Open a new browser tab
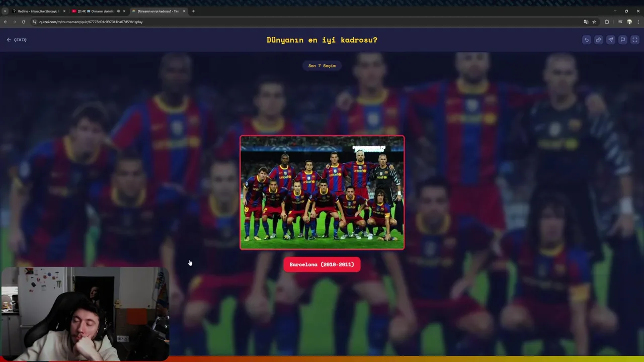Viewport: 644px width, 362px height. click(193, 11)
